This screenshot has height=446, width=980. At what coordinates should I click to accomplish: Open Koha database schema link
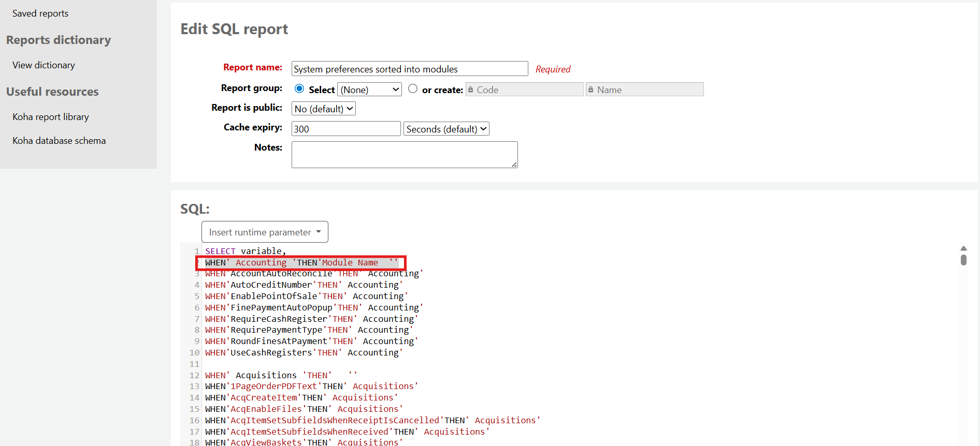click(59, 141)
